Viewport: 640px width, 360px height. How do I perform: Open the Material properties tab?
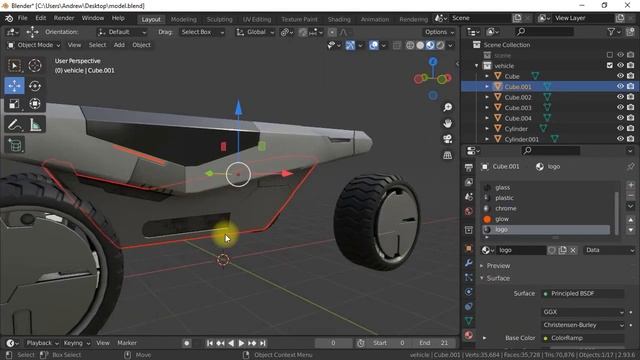[x=469, y=335]
